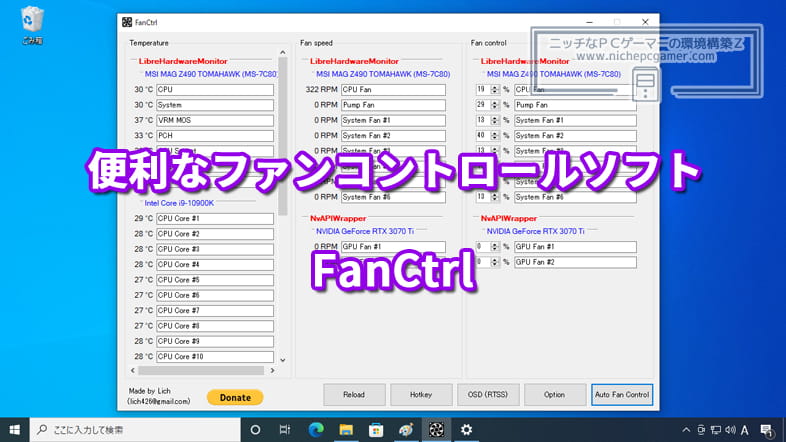The image size is (786, 442).
Task: Click the yellow Donate button
Action: pyautogui.click(x=235, y=397)
